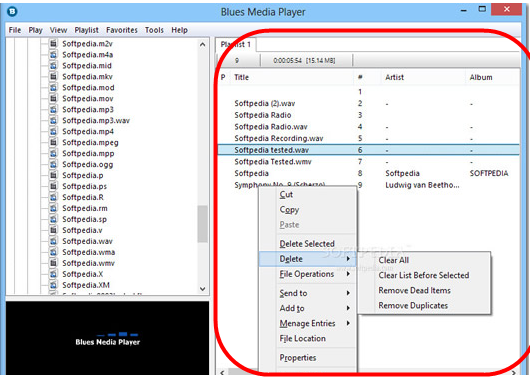Click the file icon beside Softpedia.mod

coord(53,88)
